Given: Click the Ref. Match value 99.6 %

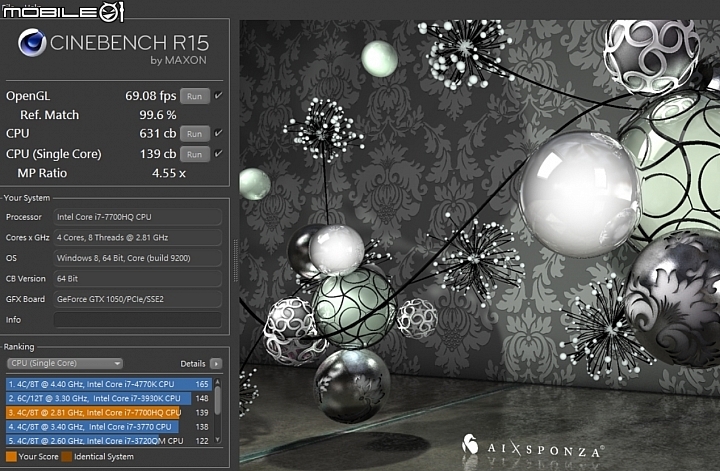Looking at the screenshot, I should tap(158, 115).
